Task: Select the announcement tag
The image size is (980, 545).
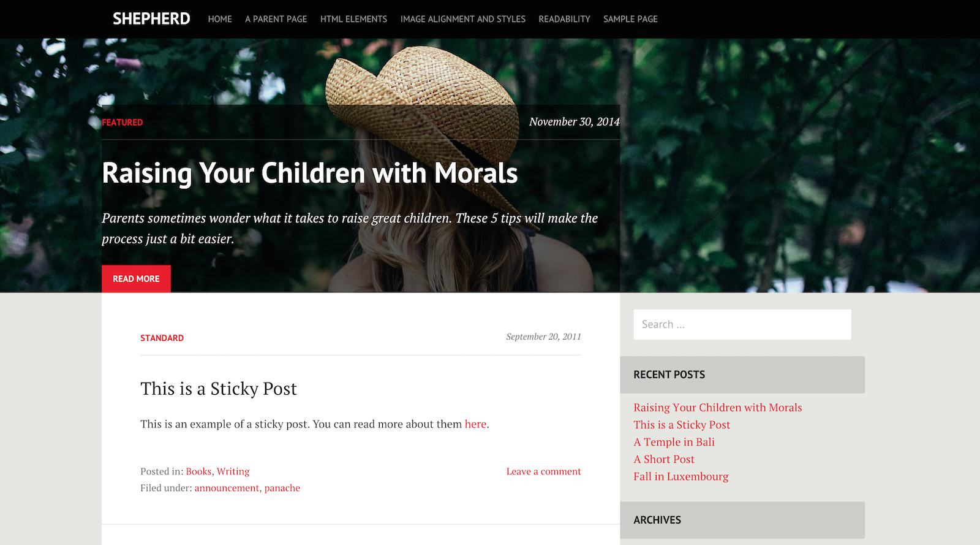Action: [227, 488]
